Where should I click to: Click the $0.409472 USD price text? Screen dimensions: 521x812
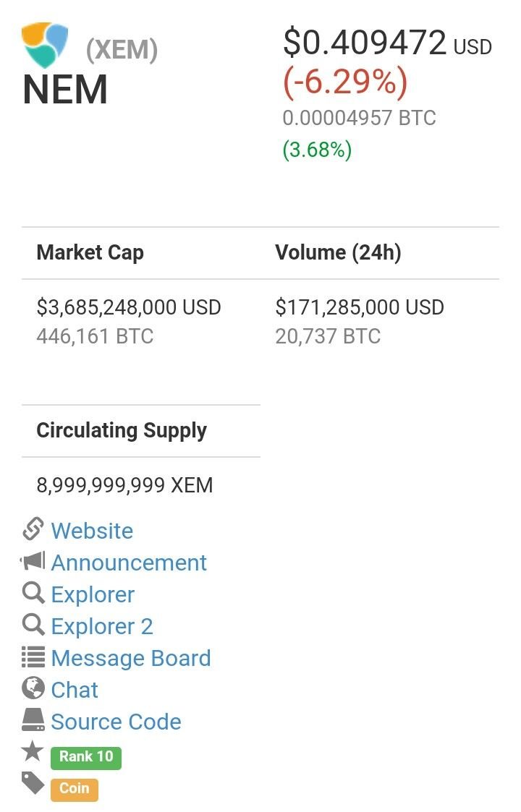pos(387,43)
